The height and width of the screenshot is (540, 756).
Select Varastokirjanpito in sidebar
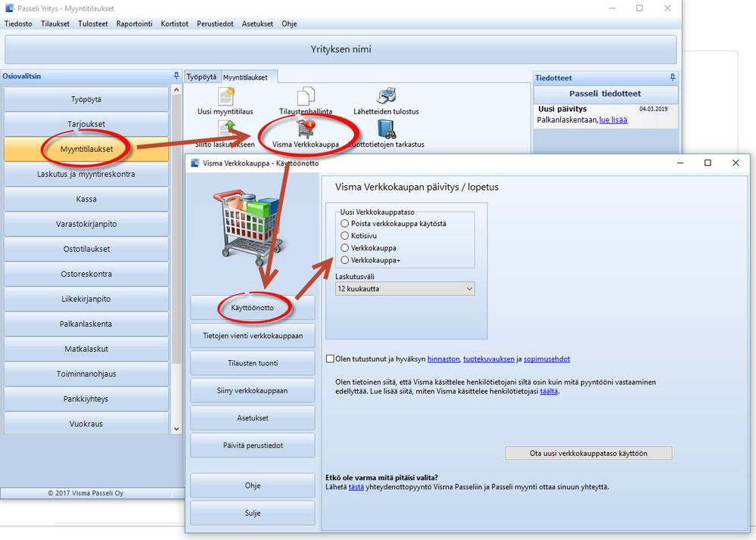(86, 224)
